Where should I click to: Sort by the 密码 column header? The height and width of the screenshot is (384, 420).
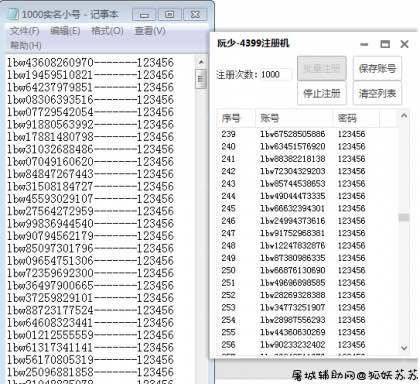[356, 118]
